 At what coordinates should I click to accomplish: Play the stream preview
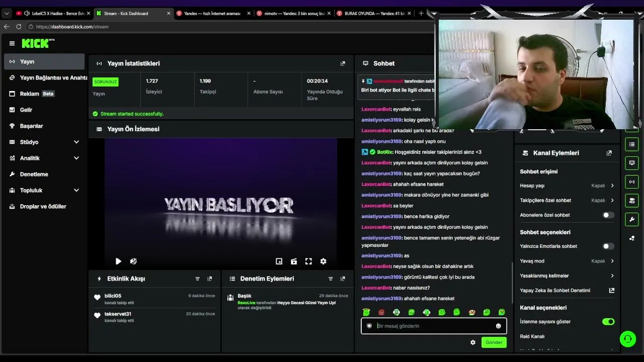pyautogui.click(x=118, y=261)
